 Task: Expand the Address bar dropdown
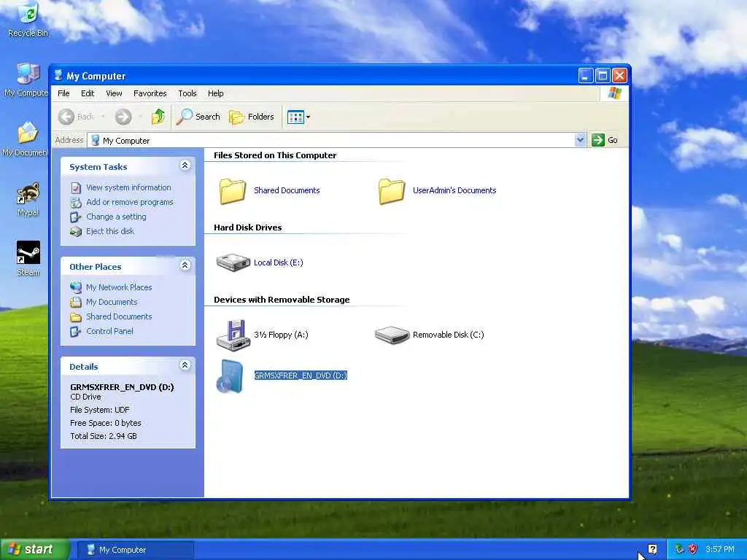tap(580, 140)
